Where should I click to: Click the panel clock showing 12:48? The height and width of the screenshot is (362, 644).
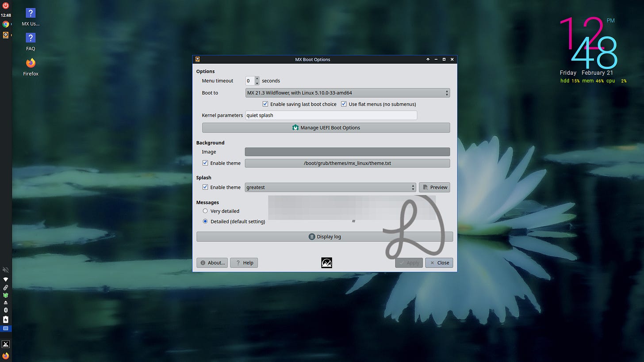[6, 15]
